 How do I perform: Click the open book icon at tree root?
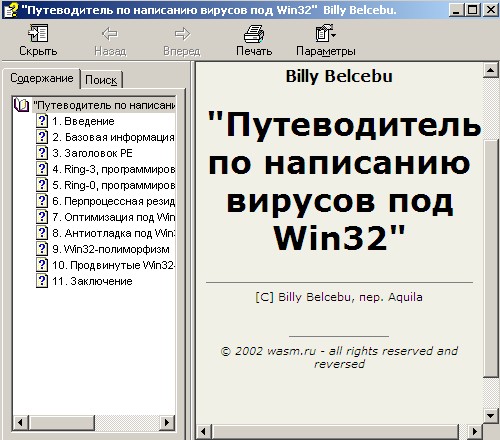pyautogui.click(x=22, y=105)
